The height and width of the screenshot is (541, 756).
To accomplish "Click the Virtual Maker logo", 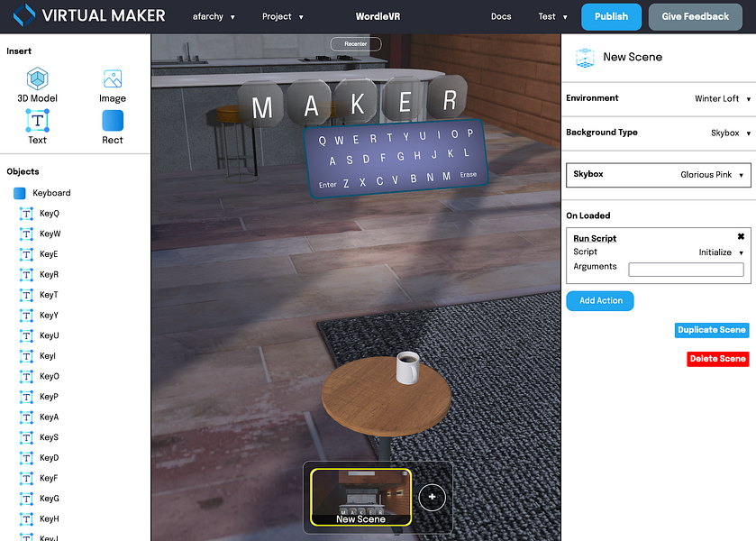I will coord(86,15).
